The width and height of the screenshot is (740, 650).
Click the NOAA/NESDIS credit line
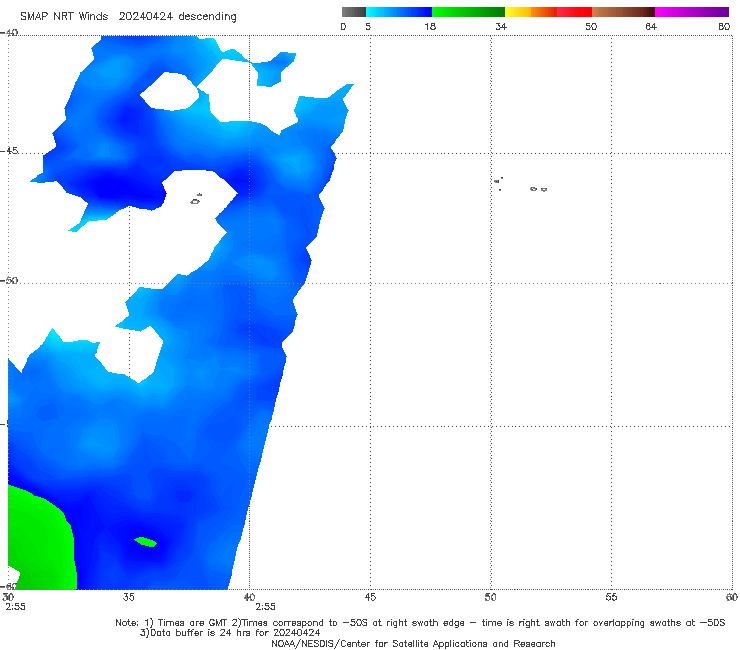point(413,644)
